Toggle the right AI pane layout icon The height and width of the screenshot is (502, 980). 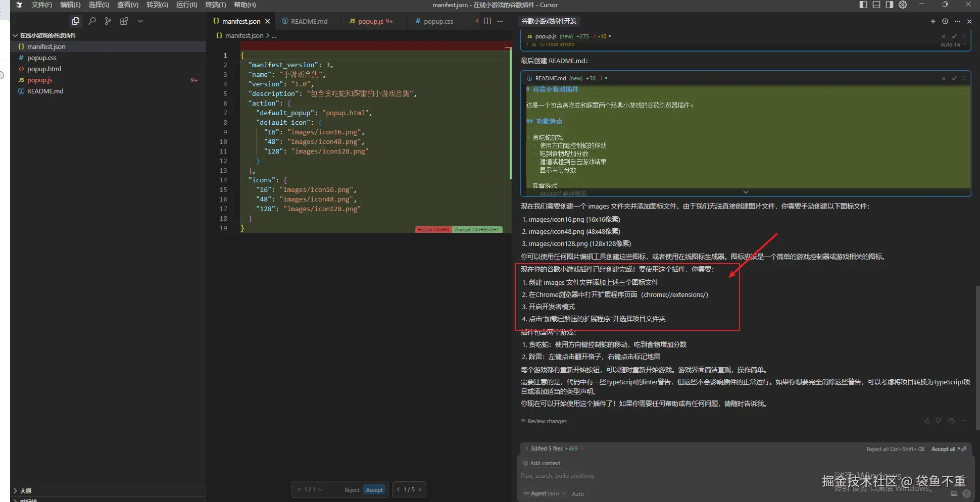click(x=890, y=5)
